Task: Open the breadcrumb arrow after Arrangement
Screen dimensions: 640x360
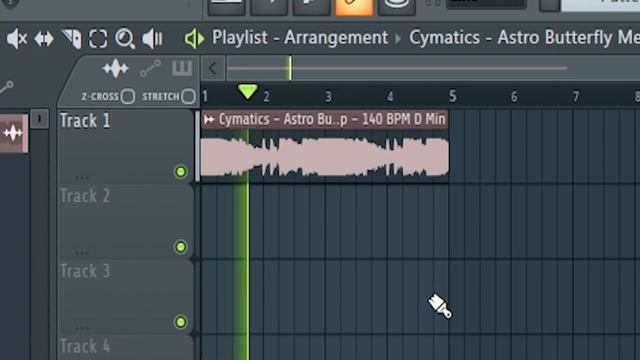Action: [x=398, y=39]
